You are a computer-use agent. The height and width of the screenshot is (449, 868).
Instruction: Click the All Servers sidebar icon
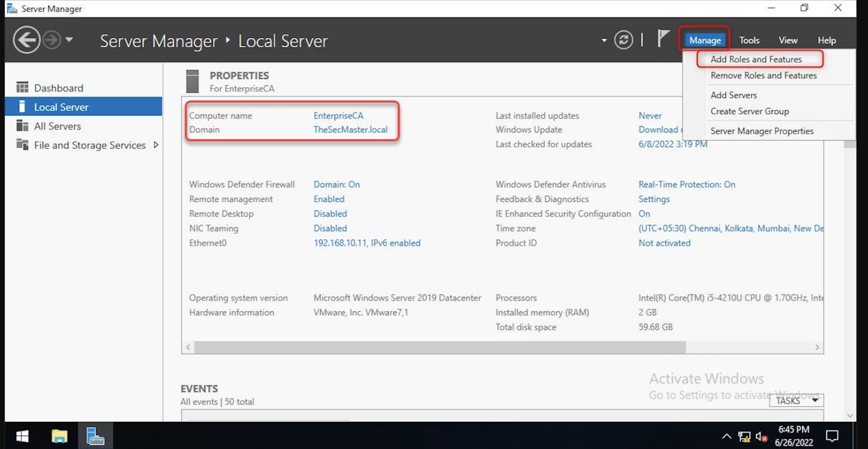coord(22,125)
